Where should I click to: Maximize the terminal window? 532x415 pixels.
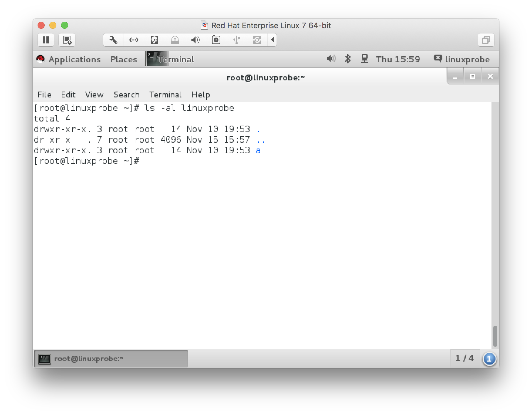(473, 76)
